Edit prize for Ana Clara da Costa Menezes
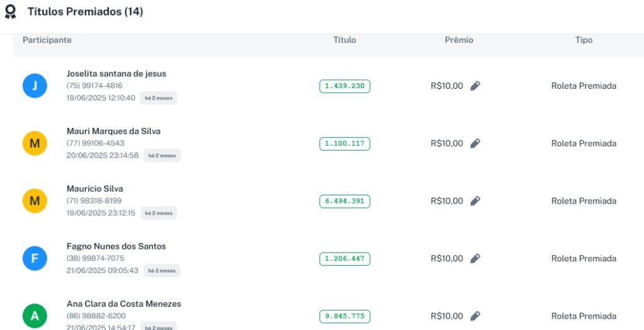 475,316
